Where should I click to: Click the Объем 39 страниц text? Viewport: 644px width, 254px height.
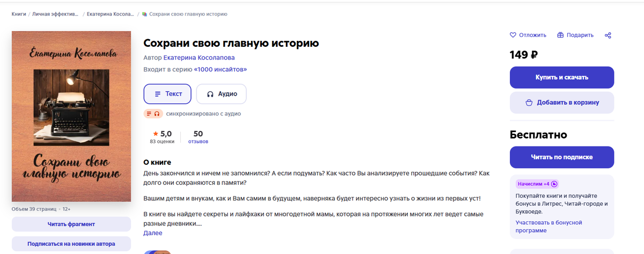point(35,209)
